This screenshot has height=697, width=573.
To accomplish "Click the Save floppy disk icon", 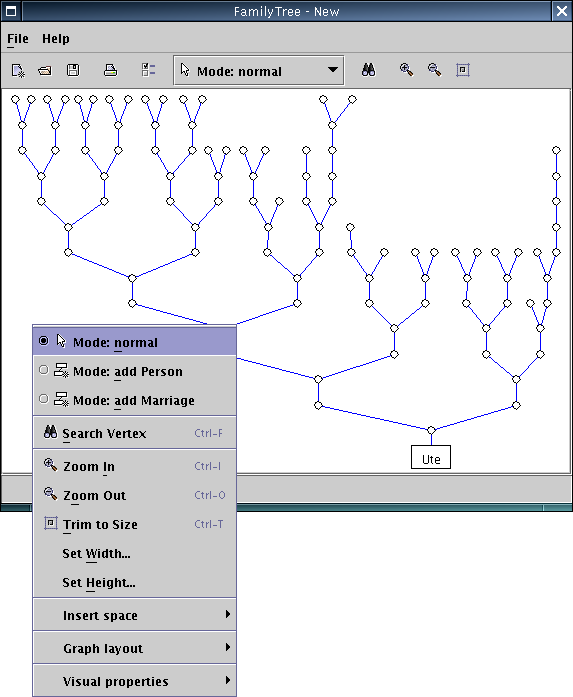I will [73, 70].
